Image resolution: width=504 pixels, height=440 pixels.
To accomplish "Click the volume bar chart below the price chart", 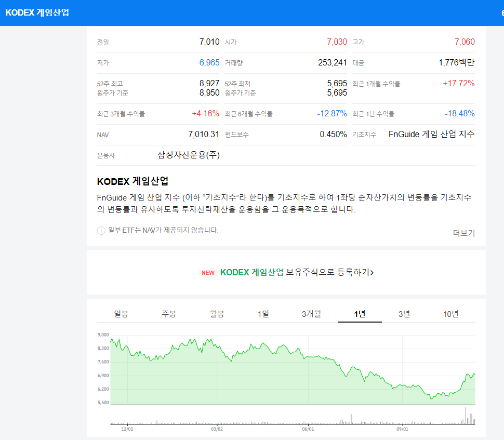I will (293, 416).
